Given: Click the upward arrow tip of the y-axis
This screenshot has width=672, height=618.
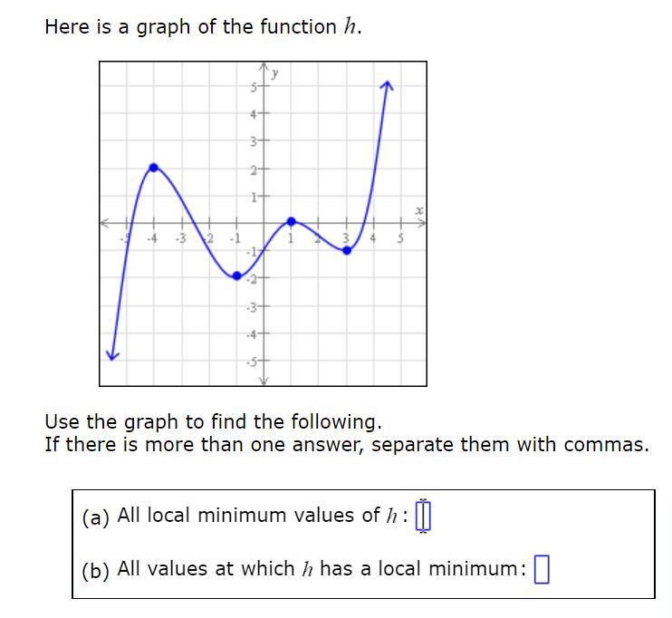Looking at the screenshot, I should (264, 65).
